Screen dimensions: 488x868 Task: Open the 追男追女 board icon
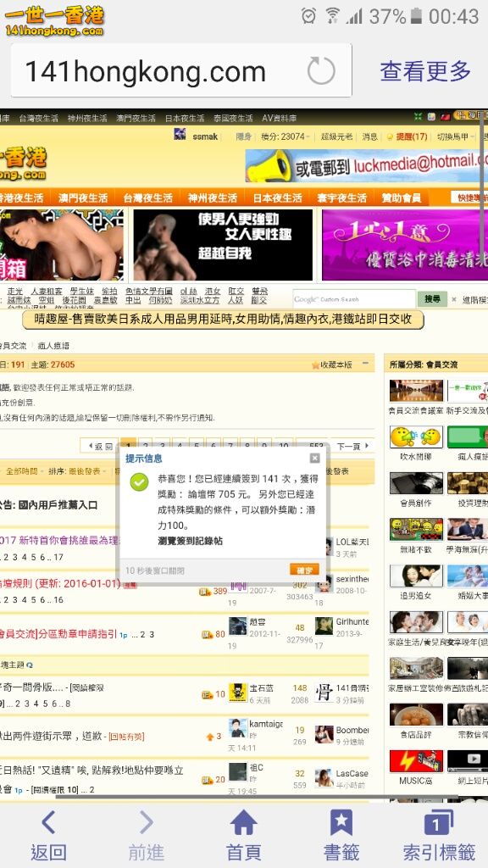click(x=416, y=576)
